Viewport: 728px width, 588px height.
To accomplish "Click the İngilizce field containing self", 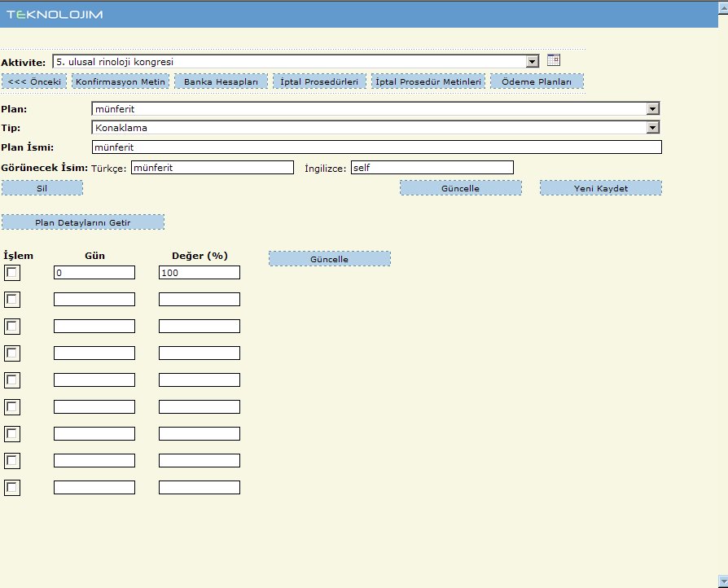I will (x=432, y=167).
